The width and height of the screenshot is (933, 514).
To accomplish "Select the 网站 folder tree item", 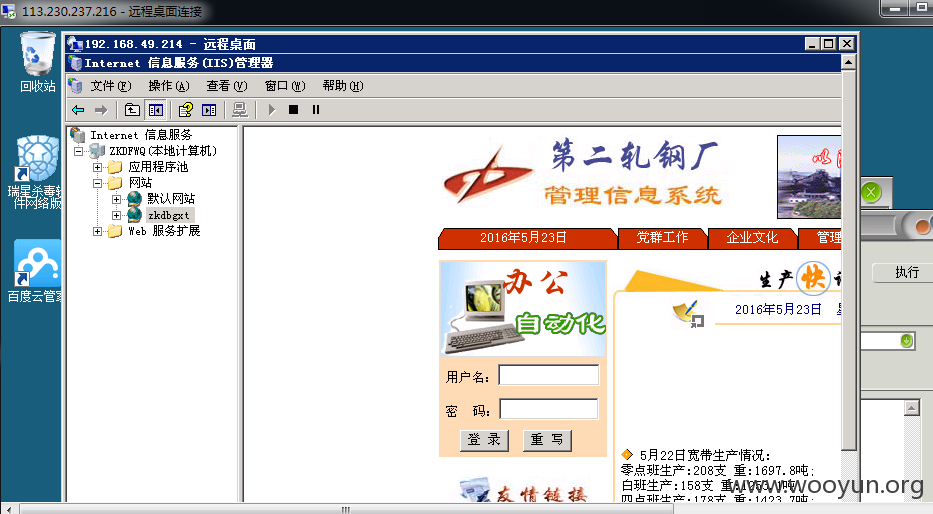I will (x=140, y=183).
